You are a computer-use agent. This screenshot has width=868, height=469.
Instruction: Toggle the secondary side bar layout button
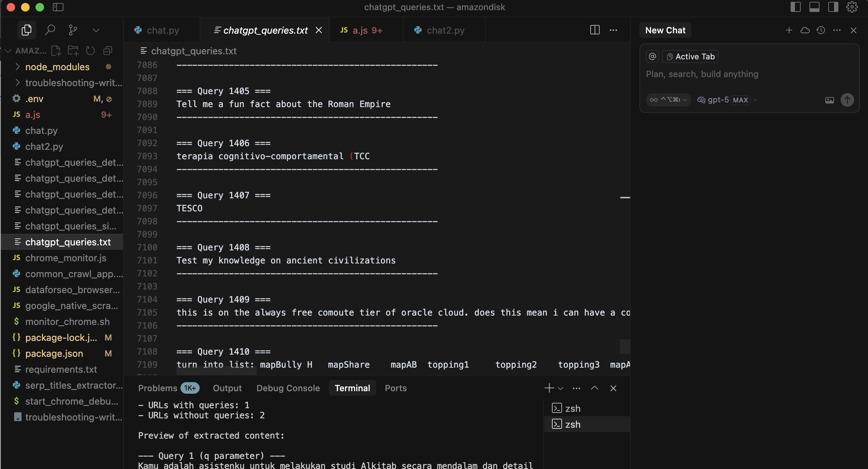[833, 7]
